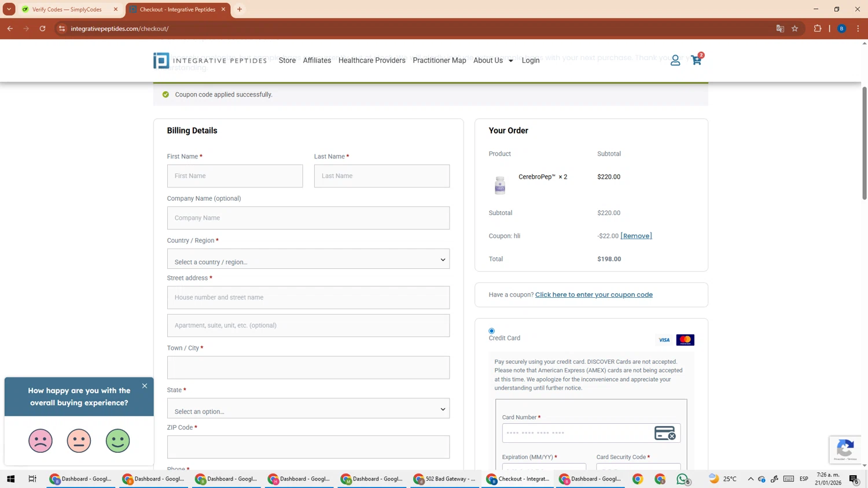Click the $198.00 order total
This screenshot has height=488, width=868.
(609, 259)
